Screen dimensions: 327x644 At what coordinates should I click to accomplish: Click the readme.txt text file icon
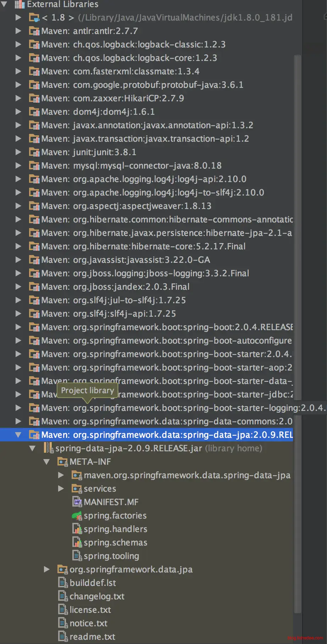click(63, 637)
